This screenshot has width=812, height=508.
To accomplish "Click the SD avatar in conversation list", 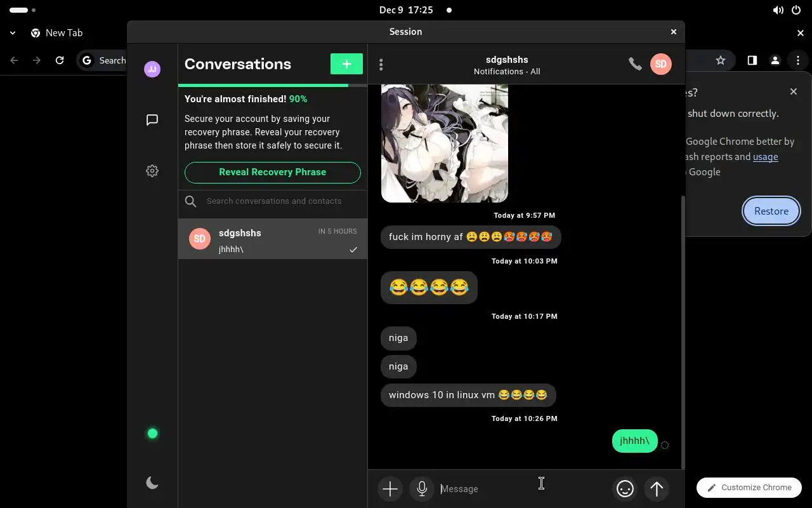I will [x=200, y=239].
